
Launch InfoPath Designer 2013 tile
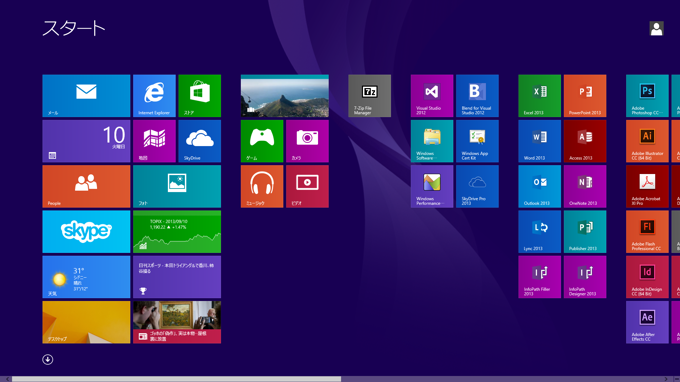click(x=585, y=277)
